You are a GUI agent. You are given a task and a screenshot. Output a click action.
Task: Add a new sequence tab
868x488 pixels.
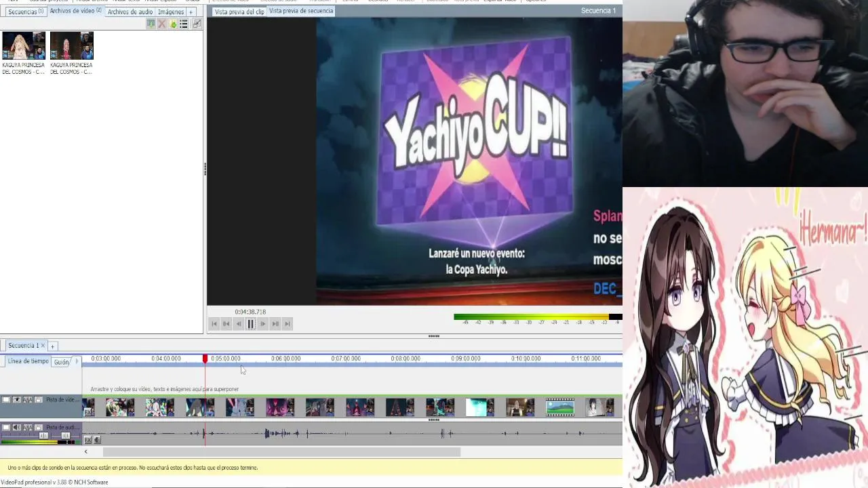52,346
